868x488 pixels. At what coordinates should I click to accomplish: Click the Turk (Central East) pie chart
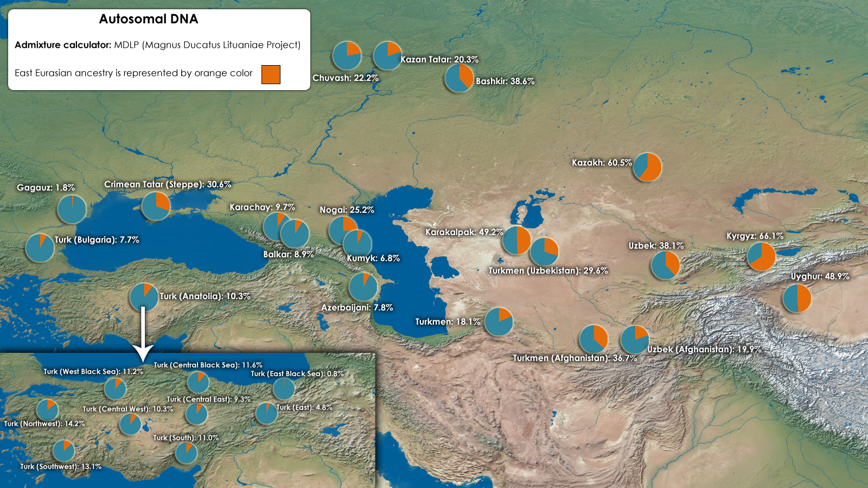pyautogui.click(x=196, y=414)
